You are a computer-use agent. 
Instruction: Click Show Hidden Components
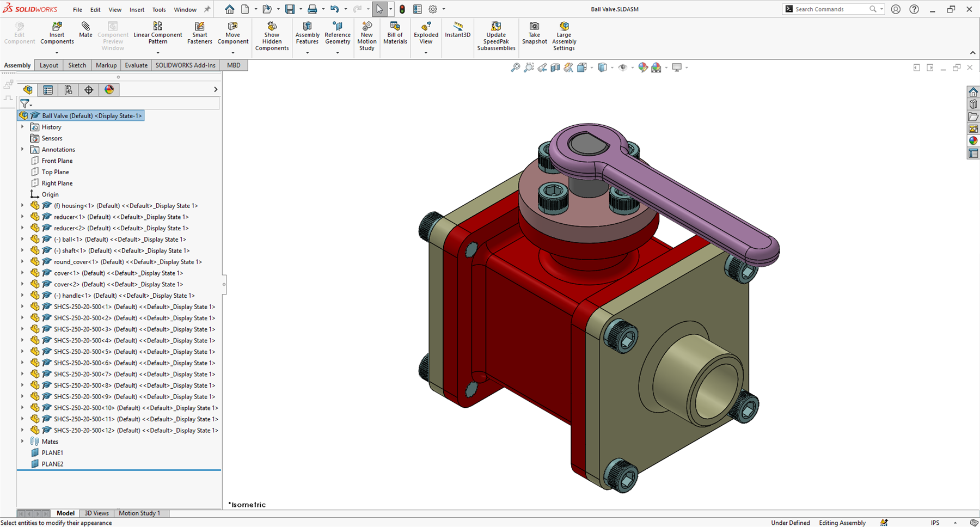(272, 36)
